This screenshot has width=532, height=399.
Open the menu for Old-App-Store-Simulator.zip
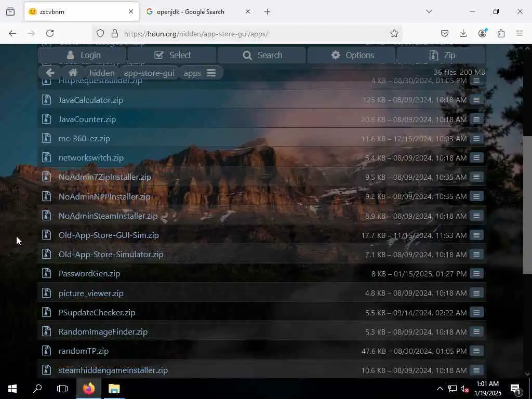coord(476,254)
